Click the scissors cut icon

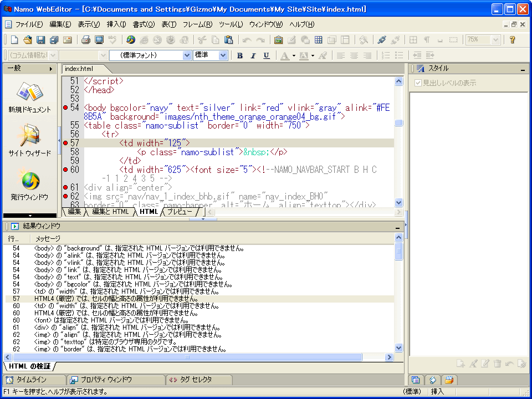202,40
